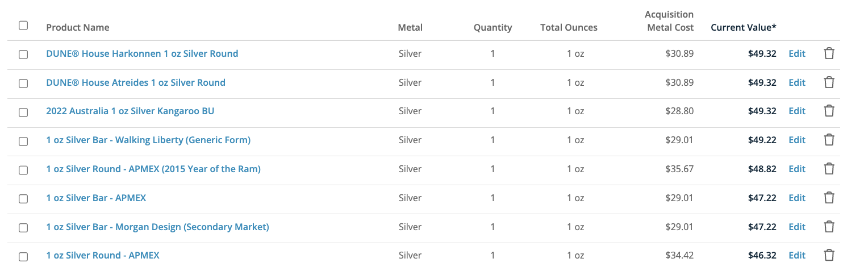Image resolution: width=868 pixels, height=275 pixels.
Task: Select the 2022 Australia Kangaroo row checkbox
Action: point(23,112)
